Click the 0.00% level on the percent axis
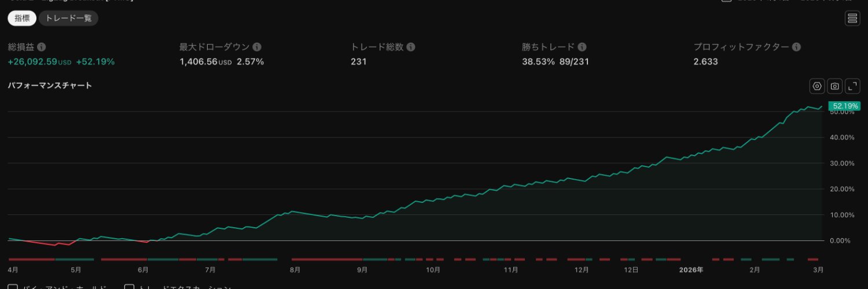 click(843, 240)
